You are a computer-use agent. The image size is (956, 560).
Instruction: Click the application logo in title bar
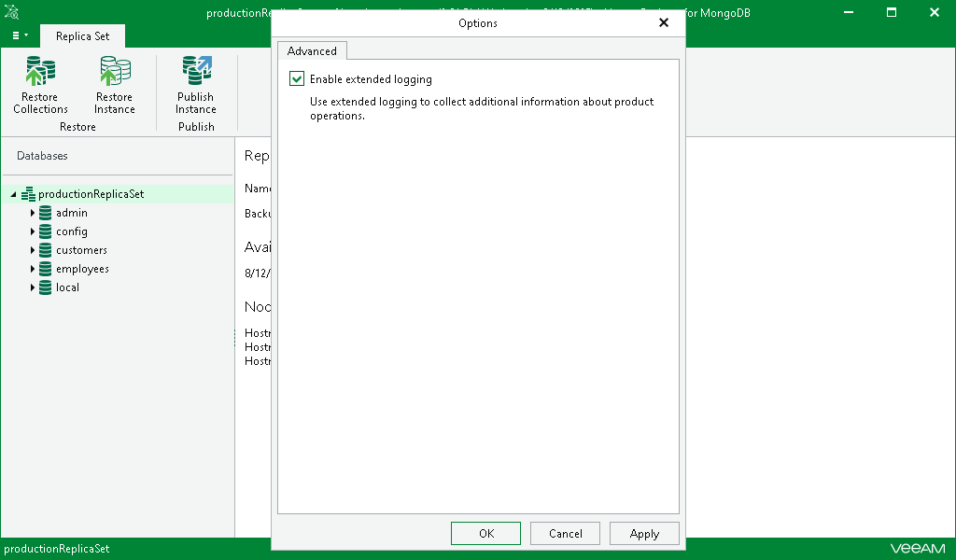[x=11, y=12]
